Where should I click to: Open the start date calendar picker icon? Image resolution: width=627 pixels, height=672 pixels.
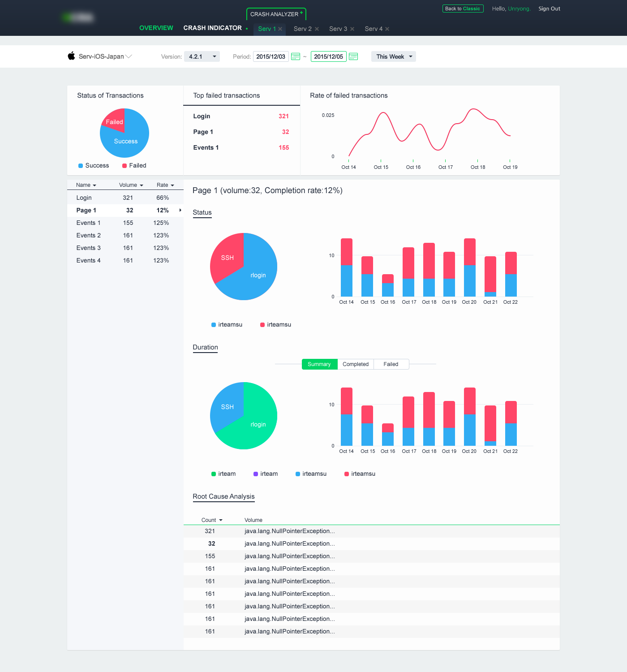(x=296, y=56)
